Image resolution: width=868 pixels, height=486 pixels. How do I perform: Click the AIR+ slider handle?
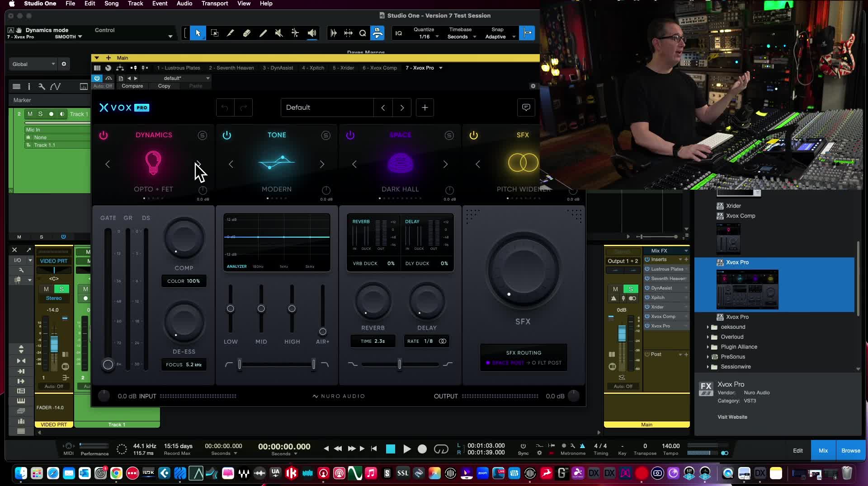[x=323, y=332]
